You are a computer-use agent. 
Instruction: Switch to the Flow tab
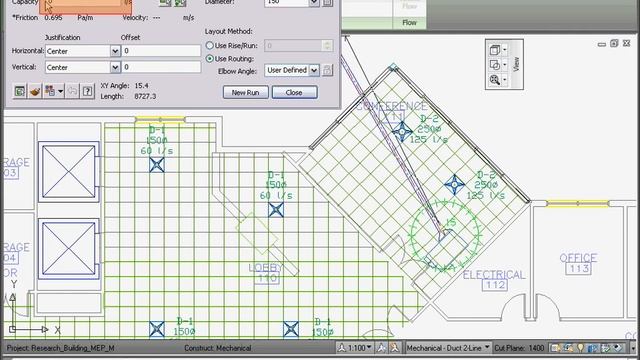(409, 23)
